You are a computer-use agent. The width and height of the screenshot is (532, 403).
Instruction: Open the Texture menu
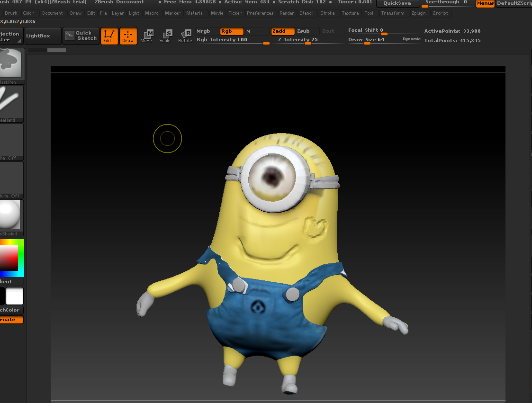[x=350, y=13]
